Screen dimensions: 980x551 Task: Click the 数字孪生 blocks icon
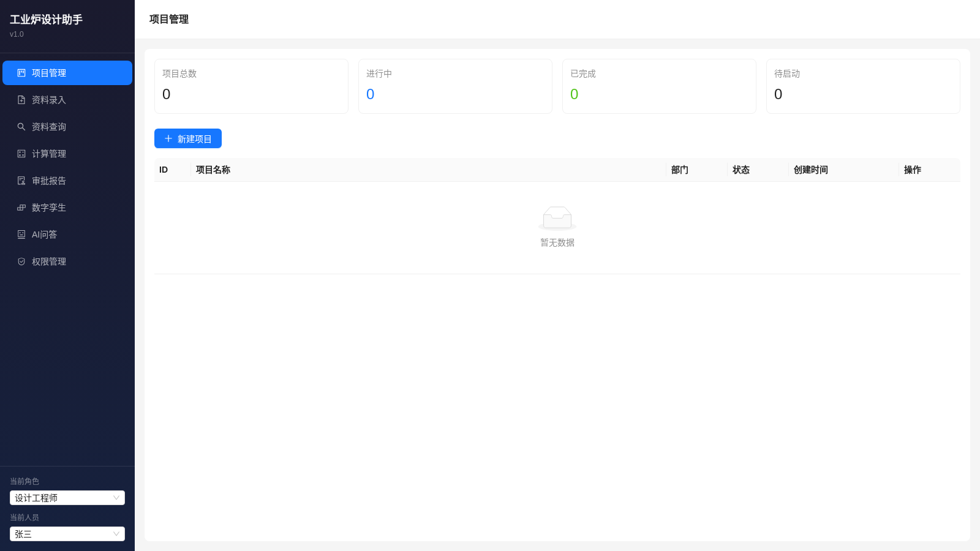[x=21, y=208]
